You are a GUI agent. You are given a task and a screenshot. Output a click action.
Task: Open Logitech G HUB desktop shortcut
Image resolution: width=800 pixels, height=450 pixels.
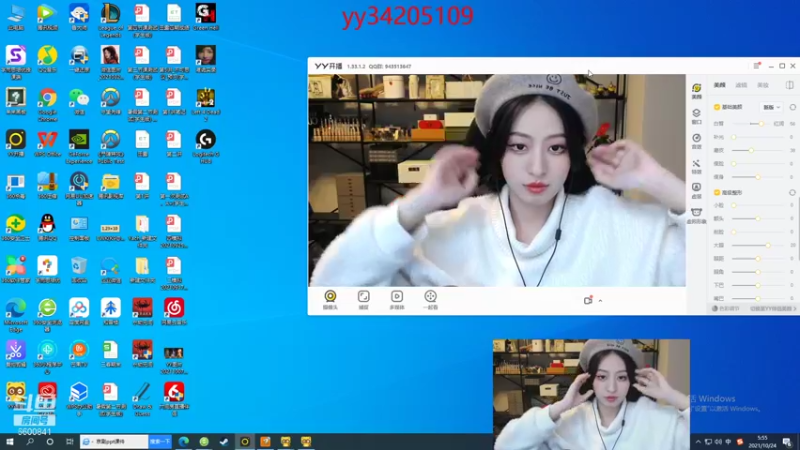(x=206, y=146)
